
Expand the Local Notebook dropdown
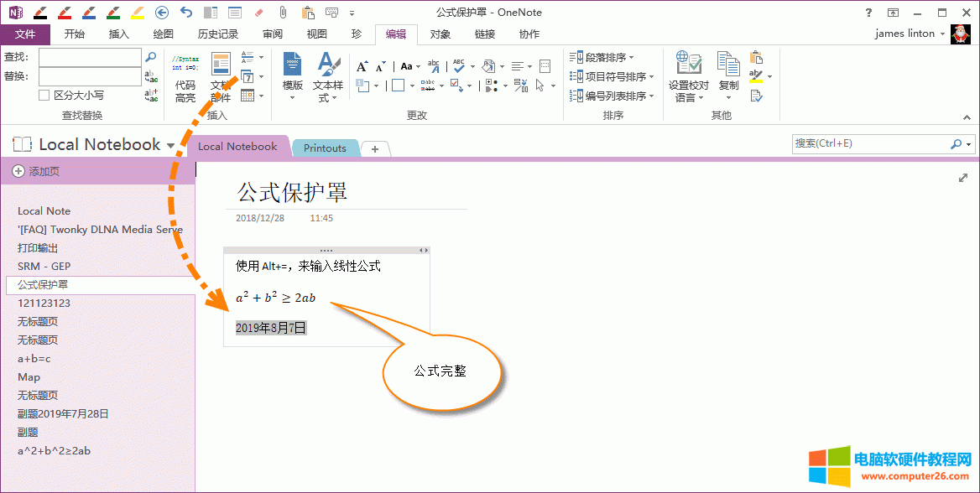tap(171, 145)
